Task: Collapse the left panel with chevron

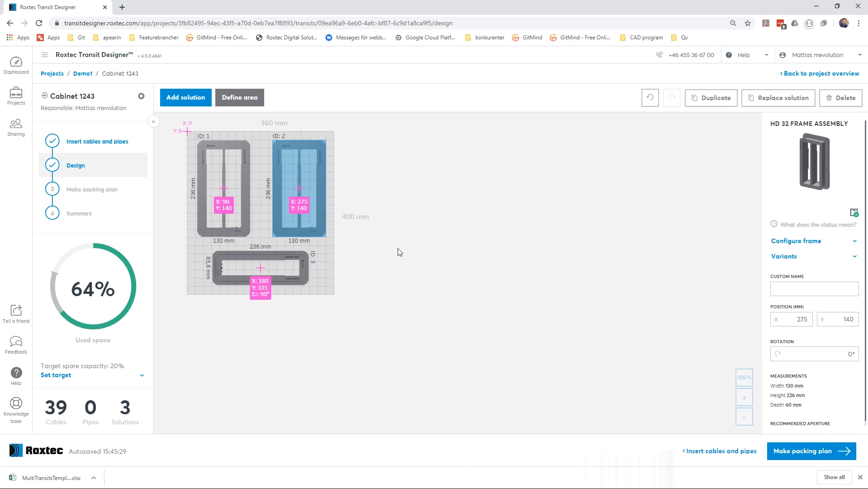Action: pyautogui.click(x=153, y=121)
